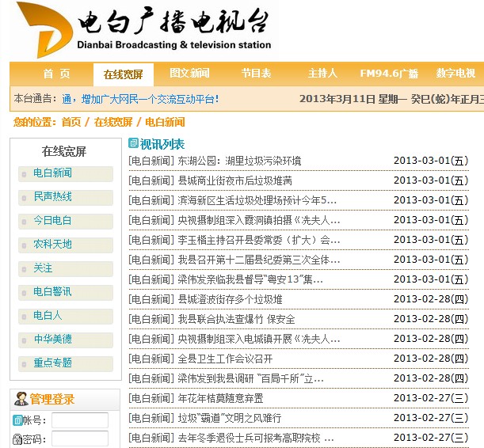Open 重点专题 sidebar link
The image size is (484, 448).
tap(52, 363)
